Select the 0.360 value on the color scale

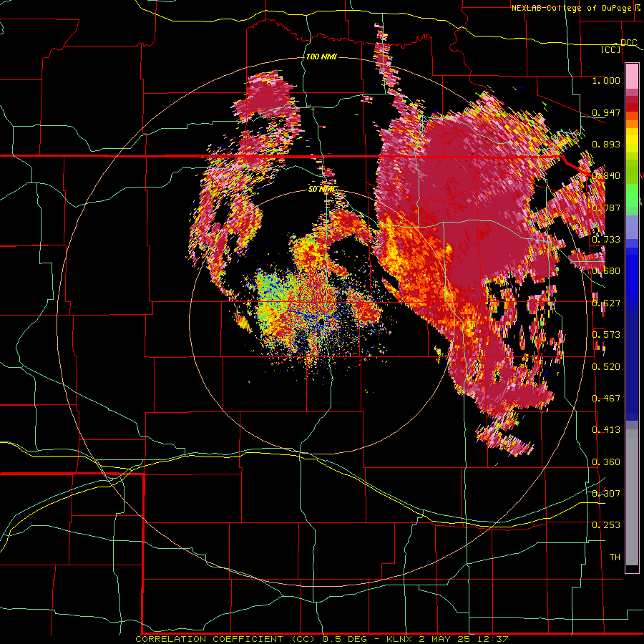click(606, 462)
